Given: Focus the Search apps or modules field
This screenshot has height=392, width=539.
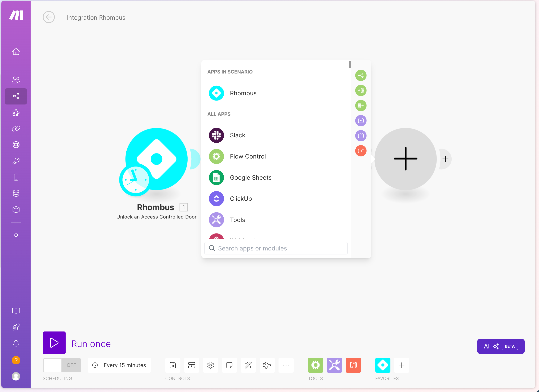Looking at the screenshot, I should point(276,248).
